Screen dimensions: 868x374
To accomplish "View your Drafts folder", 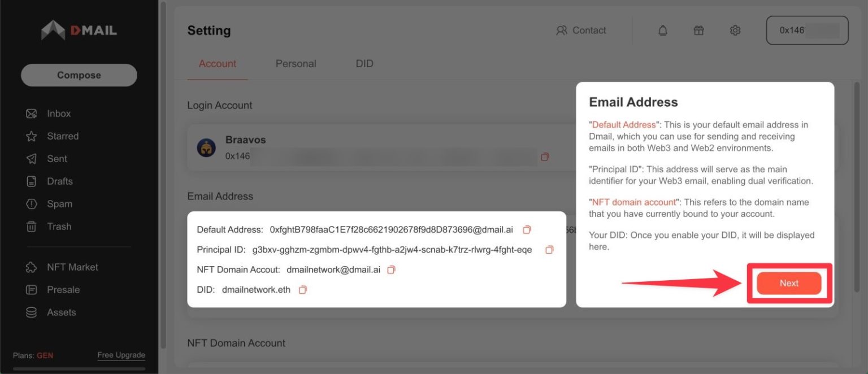I will [59, 181].
